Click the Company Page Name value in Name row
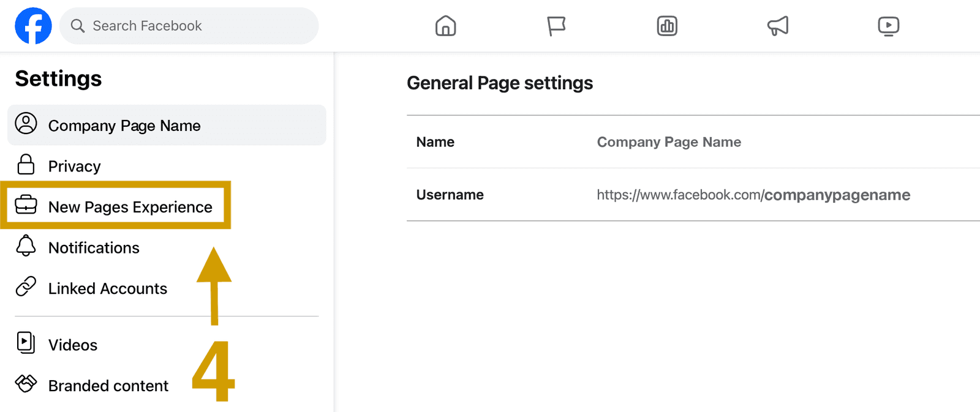 [x=669, y=142]
